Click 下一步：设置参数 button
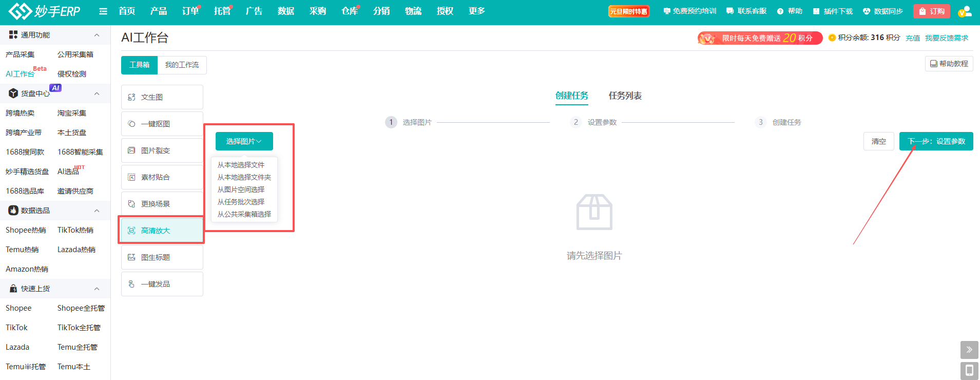Viewport: 980px width, 380px height. pyautogui.click(x=936, y=141)
